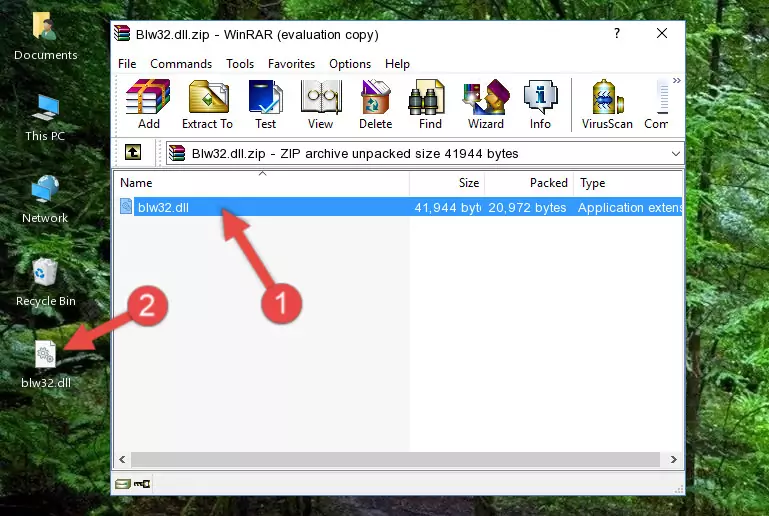Click the drive icon in status bar
The image size is (769, 516).
point(123,484)
